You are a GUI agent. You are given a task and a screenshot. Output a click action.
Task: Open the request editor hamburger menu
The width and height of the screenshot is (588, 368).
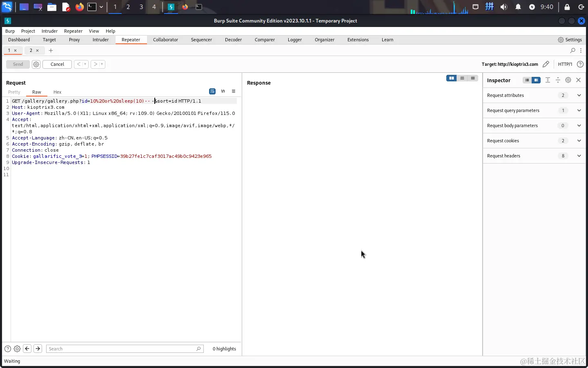tap(234, 91)
